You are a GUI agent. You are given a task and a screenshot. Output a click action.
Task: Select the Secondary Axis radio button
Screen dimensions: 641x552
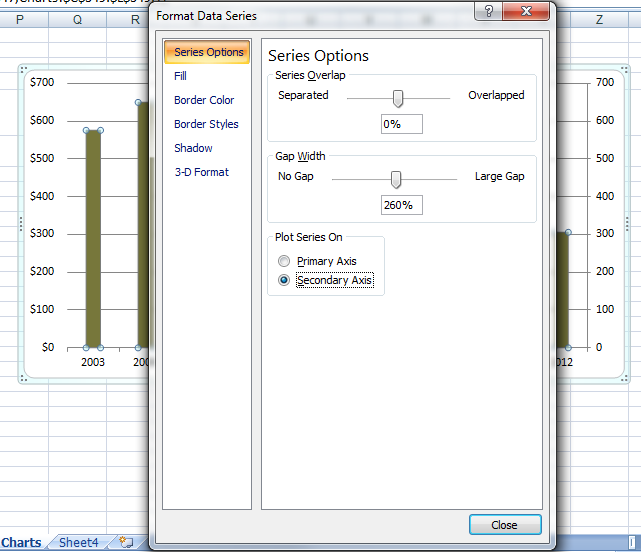285,281
